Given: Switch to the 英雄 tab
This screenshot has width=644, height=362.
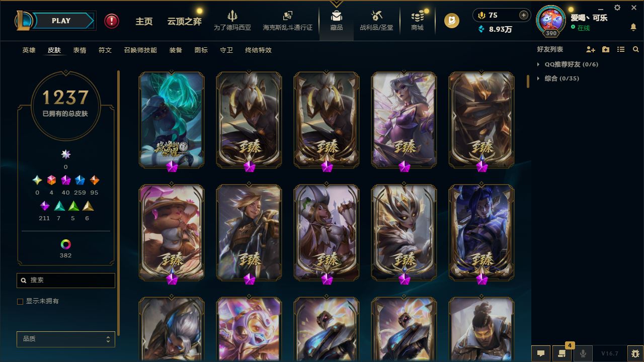Looking at the screenshot, I should click(x=29, y=50).
